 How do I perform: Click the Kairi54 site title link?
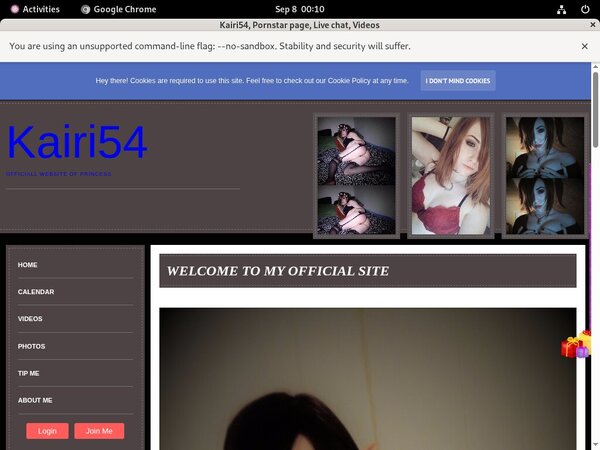[77, 142]
